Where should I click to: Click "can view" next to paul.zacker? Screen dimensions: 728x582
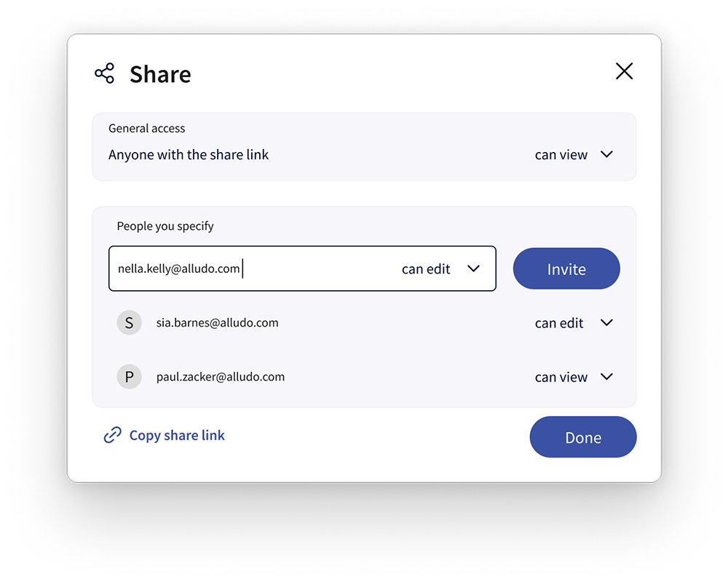(x=561, y=377)
